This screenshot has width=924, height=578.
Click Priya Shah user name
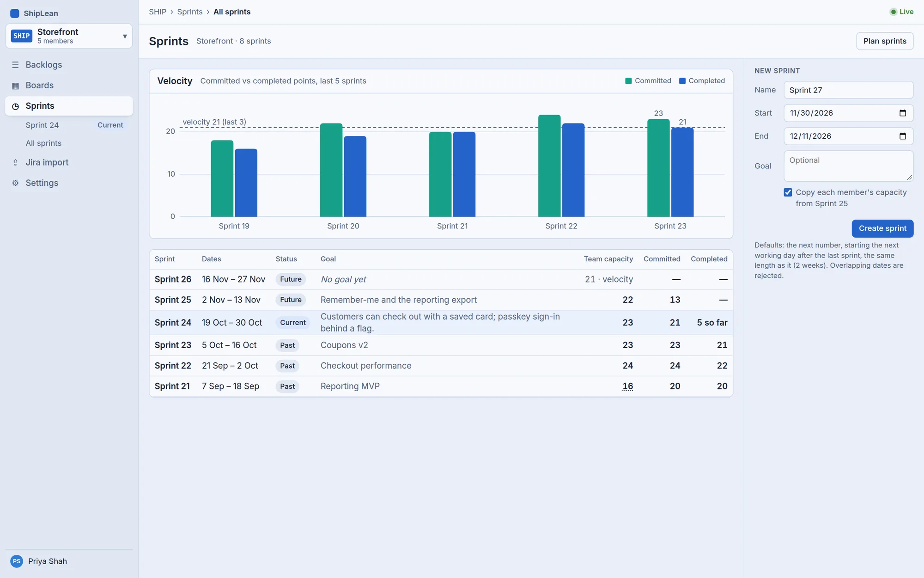point(48,561)
